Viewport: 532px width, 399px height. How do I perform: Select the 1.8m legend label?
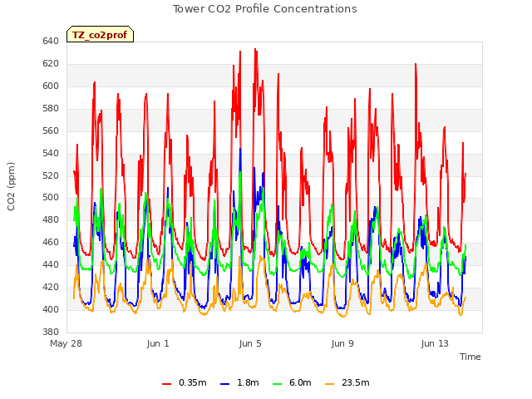tap(248, 382)
